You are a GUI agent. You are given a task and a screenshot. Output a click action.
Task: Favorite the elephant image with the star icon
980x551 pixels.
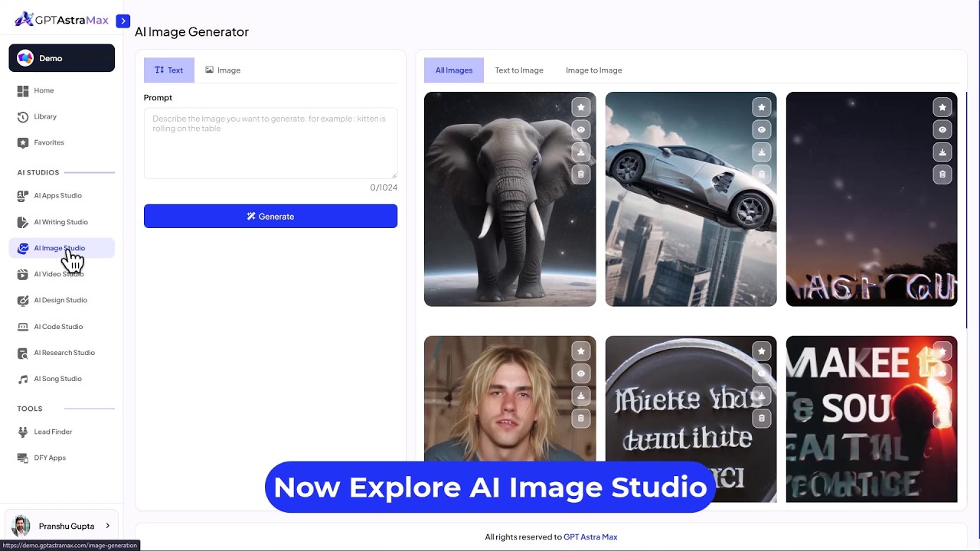(581, 107)
